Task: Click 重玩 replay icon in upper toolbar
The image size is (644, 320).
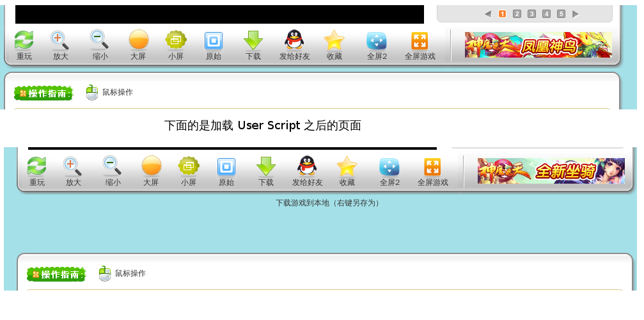Action: click(24, 40)
